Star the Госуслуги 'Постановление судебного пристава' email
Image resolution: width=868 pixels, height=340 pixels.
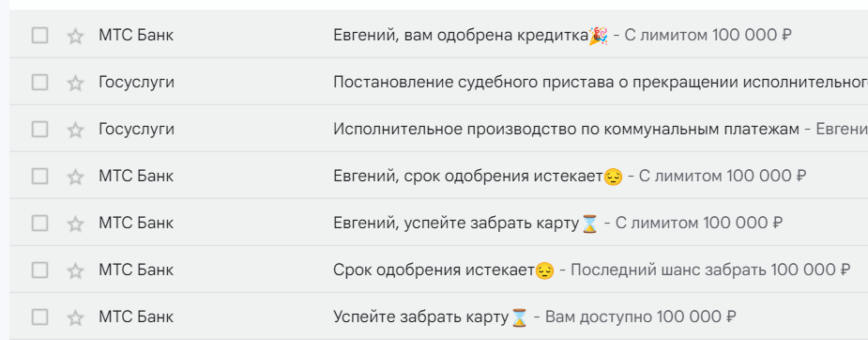75,83
